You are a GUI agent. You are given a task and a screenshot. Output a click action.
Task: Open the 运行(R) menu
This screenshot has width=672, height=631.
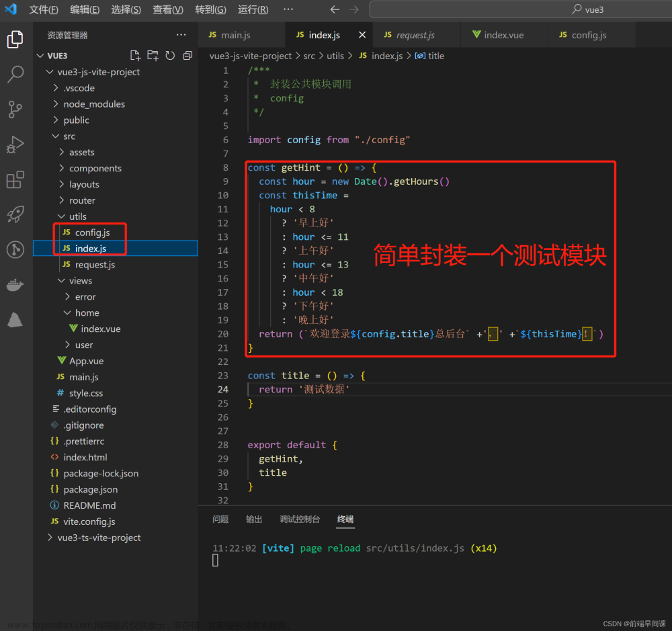point(253,9)
